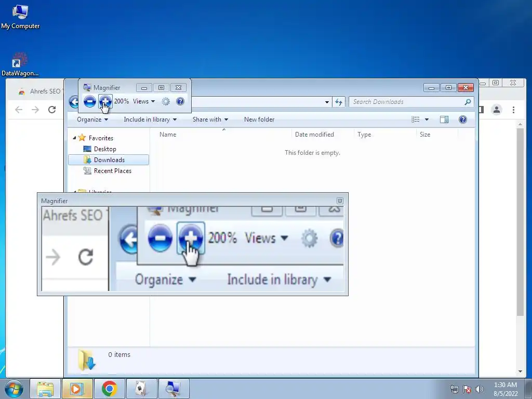This screenshot has width=532, height=399.
Task: Open the view options dropdown arrow
Action: 427,119
